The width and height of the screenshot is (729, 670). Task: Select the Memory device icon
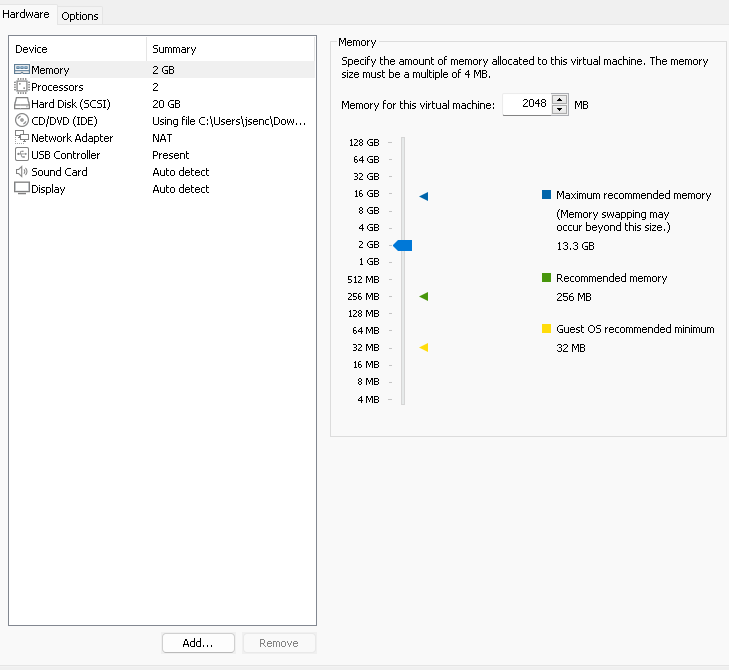(22, 70)
